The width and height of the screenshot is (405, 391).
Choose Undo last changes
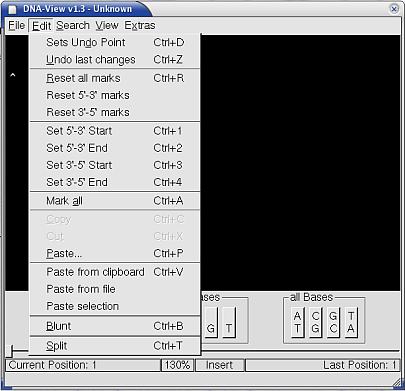[x=115, y=60]
